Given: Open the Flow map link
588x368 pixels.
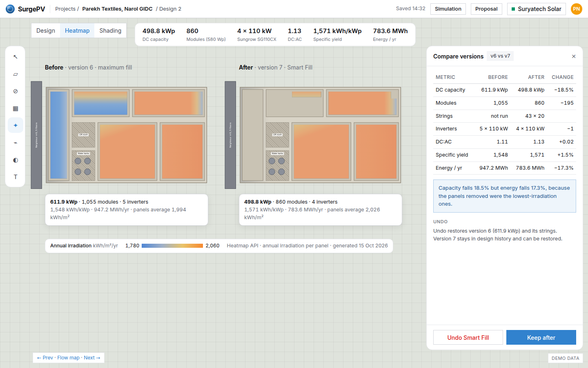Looking at the screenshot, I should 69,358.
